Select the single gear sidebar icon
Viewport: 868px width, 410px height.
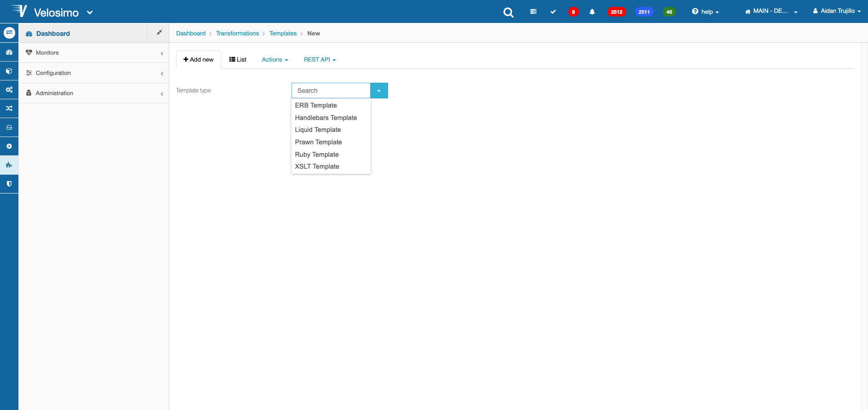click(x=9, y=146)
